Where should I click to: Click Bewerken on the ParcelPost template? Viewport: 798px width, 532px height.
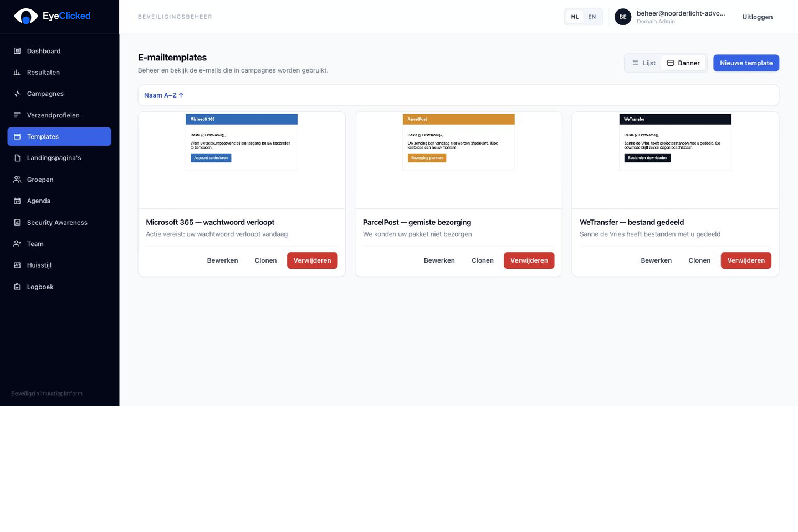tap(439, 260)
